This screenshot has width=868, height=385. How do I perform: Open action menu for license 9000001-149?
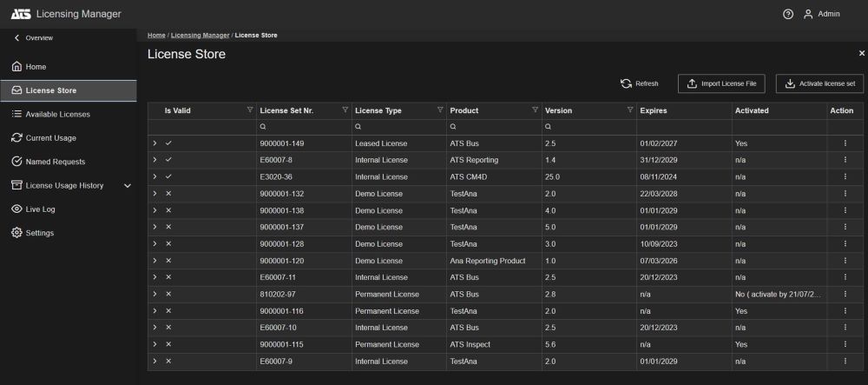(x=845, y=143)
